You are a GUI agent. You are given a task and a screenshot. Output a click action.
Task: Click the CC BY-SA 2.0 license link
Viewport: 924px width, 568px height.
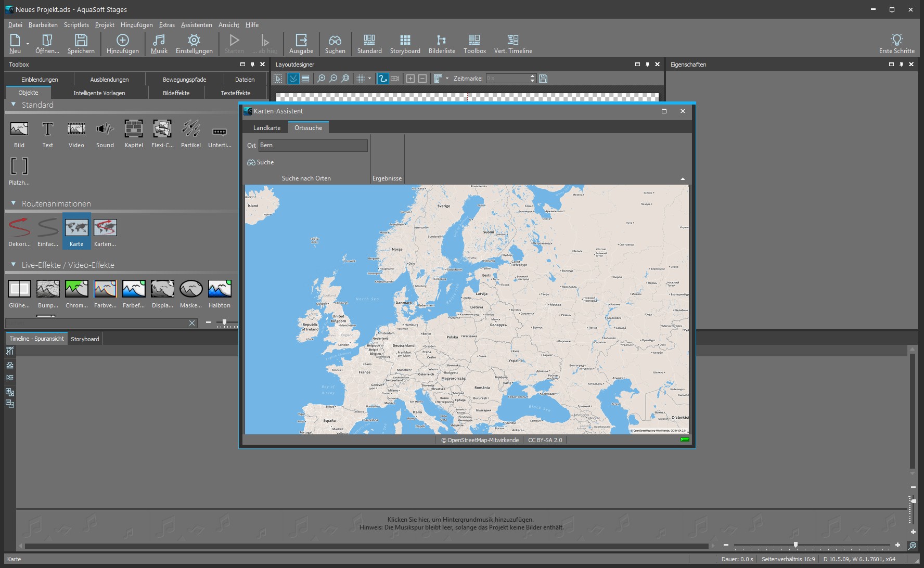545,440
